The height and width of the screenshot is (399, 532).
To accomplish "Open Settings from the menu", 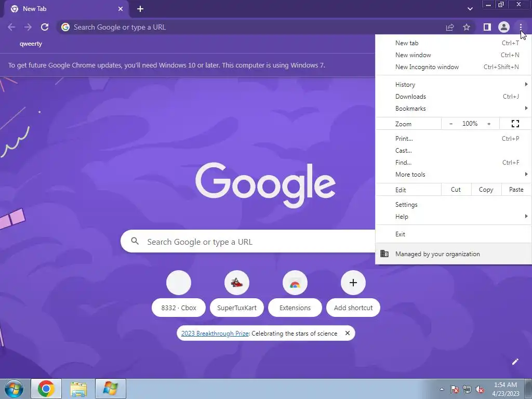I will pyautogui.click(x=453, y=205).
